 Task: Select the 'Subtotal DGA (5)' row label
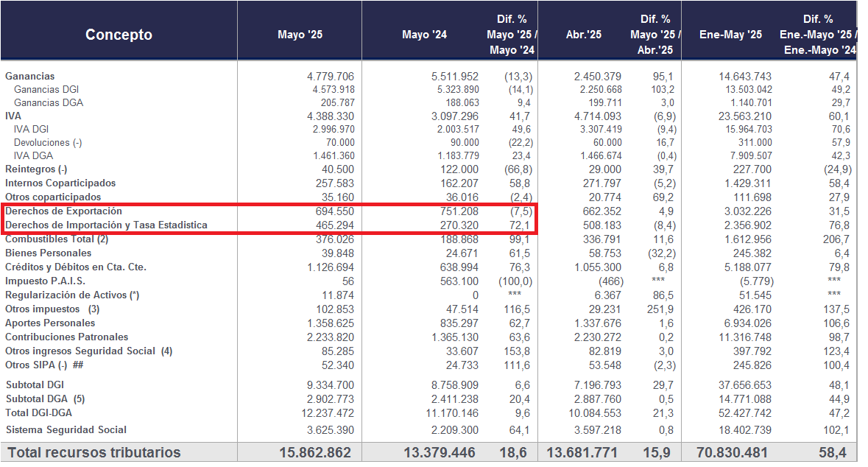tap(46, 398)
